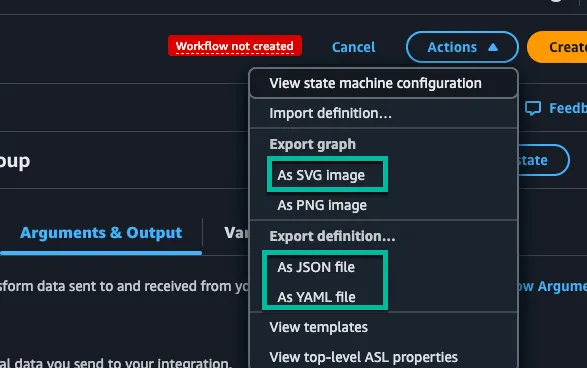Export definition As JSON file
Viewport: 587px width, 368px height.
tap(316, 267)
